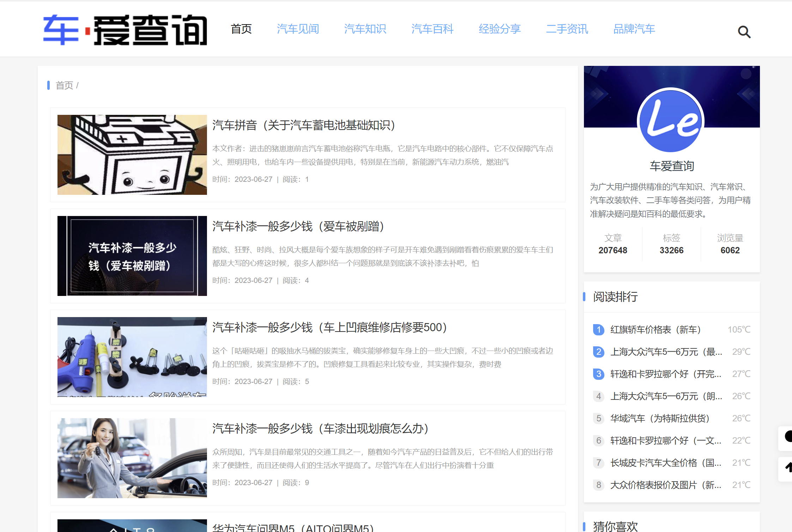792x532 pixels.
Task: Click the 105℃ heat value in ranking
Action: click(739, 329)
